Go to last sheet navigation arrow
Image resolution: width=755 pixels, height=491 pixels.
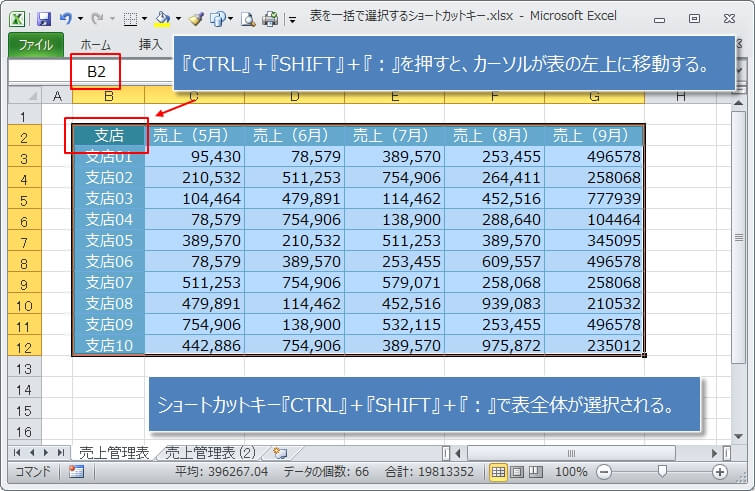tap(61, 452)
